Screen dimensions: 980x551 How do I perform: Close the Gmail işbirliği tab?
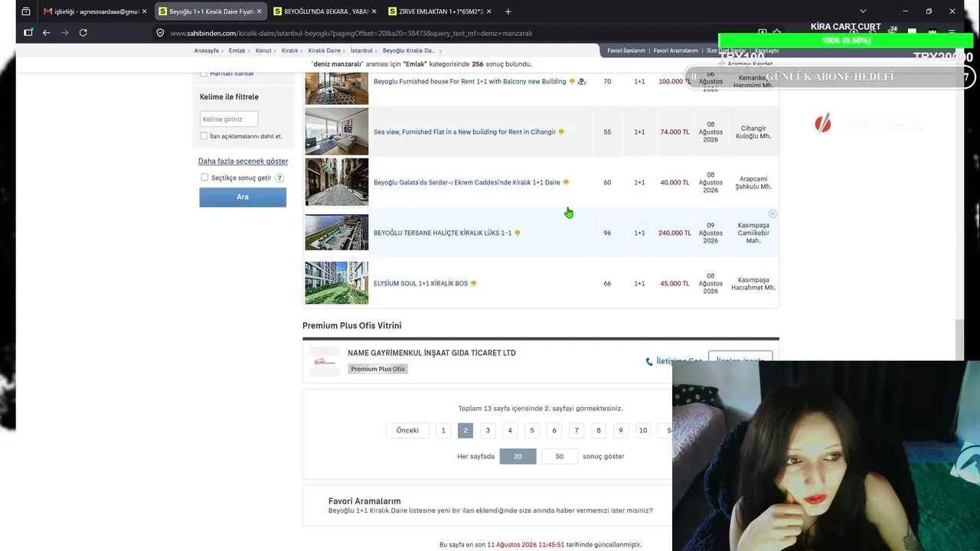(144, 11)
